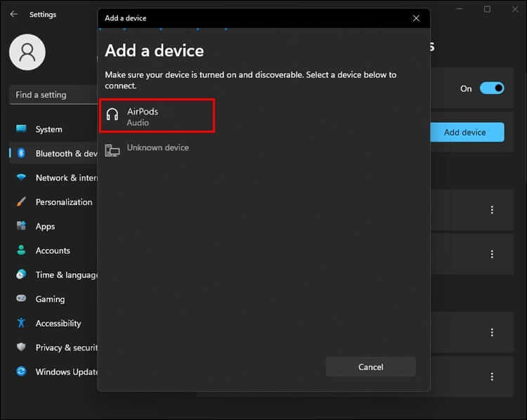Open Gaming settings

(54, 299)
